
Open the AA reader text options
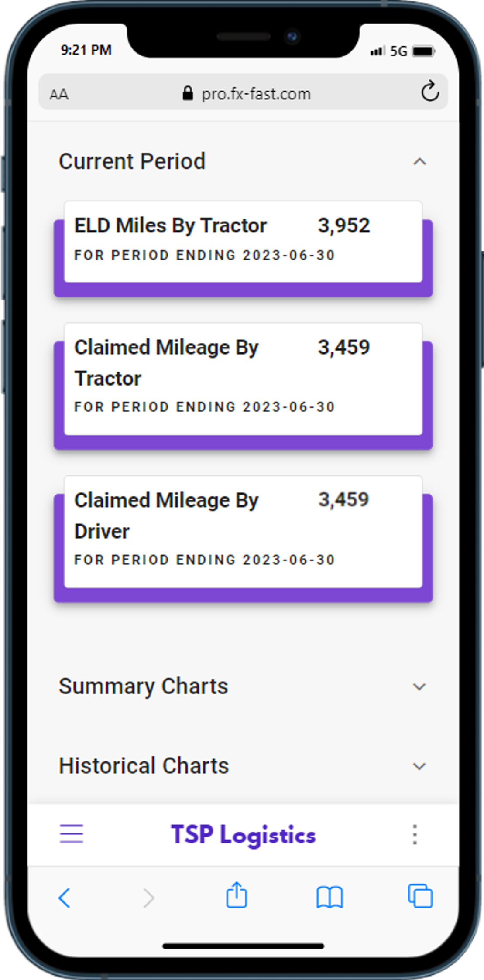click(x=59, y=94)
